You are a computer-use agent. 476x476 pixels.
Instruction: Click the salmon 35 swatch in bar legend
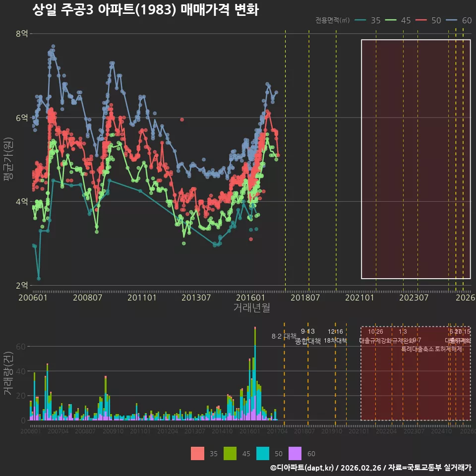coord(197,454)
